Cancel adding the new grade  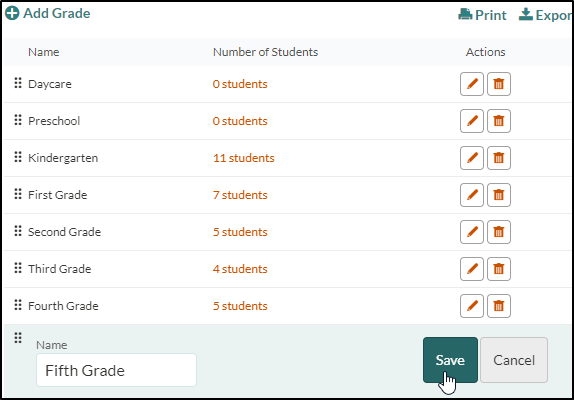[x=514, y=360]
